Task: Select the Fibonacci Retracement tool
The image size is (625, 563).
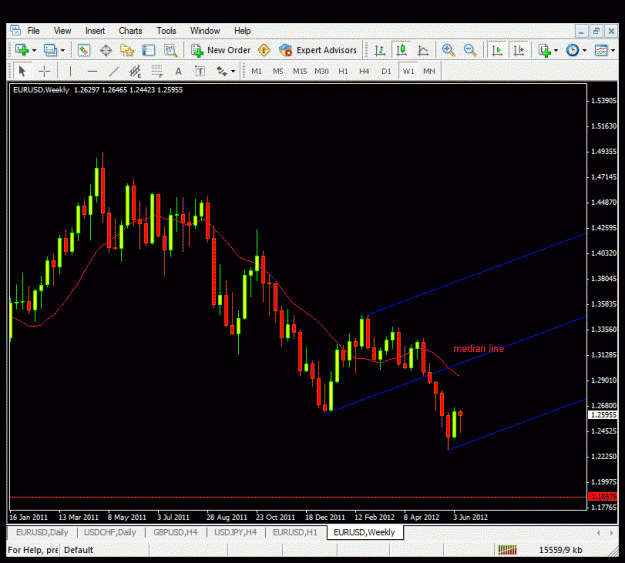Action: click(x=157, y=71)
